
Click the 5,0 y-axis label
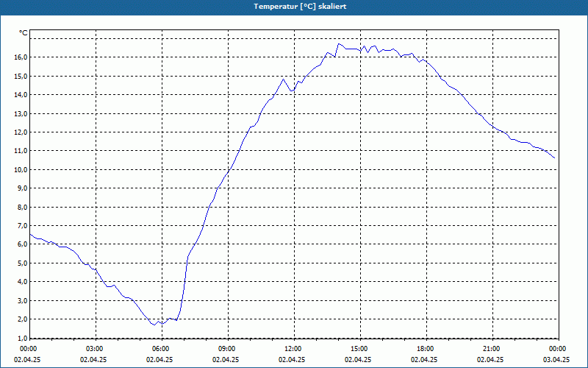[x=22, y=263]
